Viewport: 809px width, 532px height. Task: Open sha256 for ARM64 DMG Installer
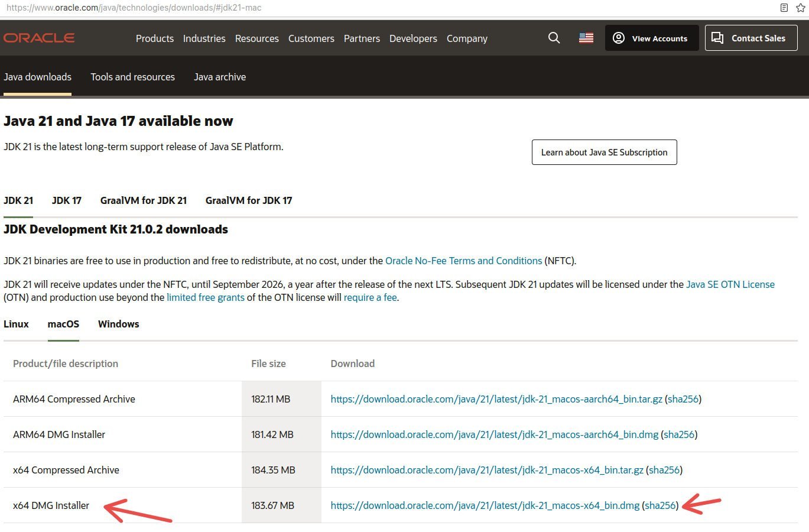[679, 434]
